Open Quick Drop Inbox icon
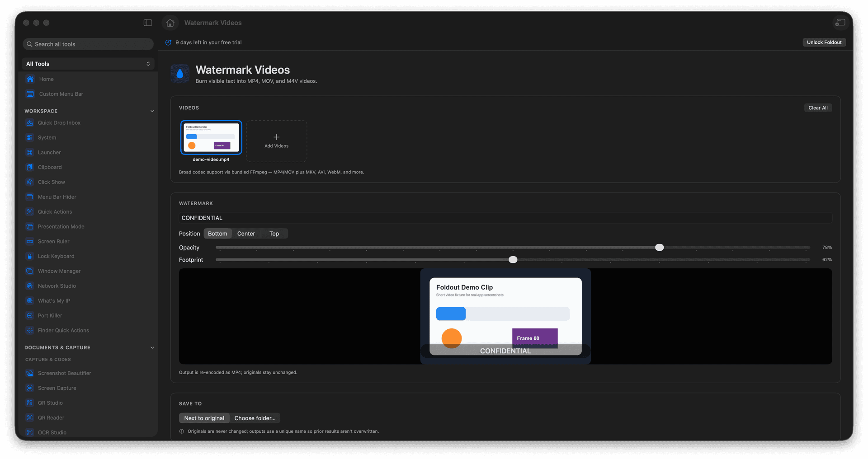 coord(30,123)
